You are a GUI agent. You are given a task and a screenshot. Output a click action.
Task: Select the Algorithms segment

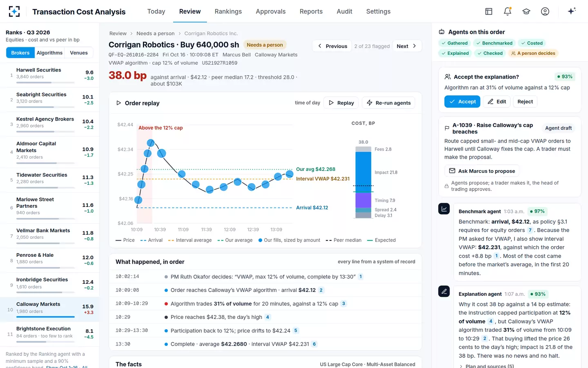point(50,53)
